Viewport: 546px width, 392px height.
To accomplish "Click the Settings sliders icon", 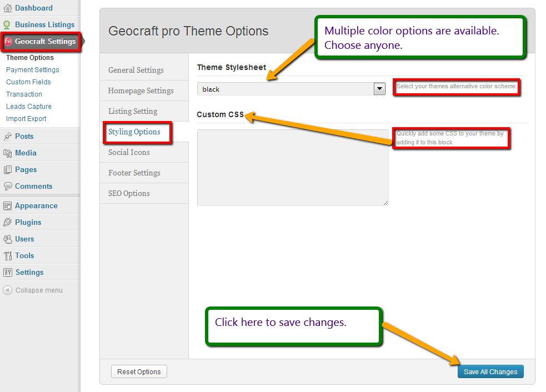I will pos(7,273).
